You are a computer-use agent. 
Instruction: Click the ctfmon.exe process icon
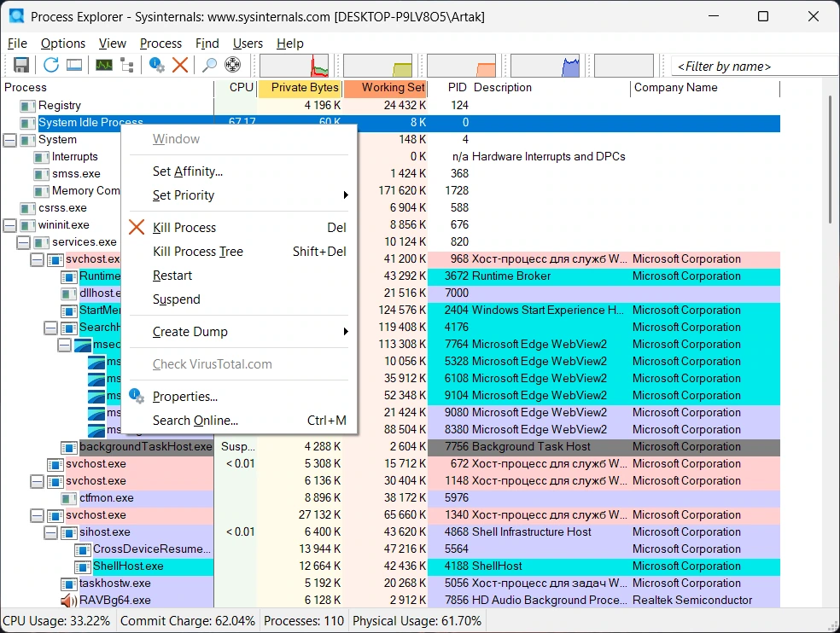point(68,498)
